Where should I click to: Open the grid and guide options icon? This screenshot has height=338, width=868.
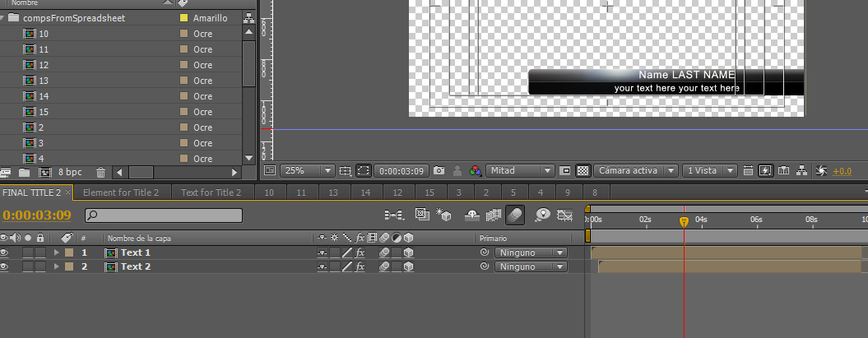click(x=346, y=171)
